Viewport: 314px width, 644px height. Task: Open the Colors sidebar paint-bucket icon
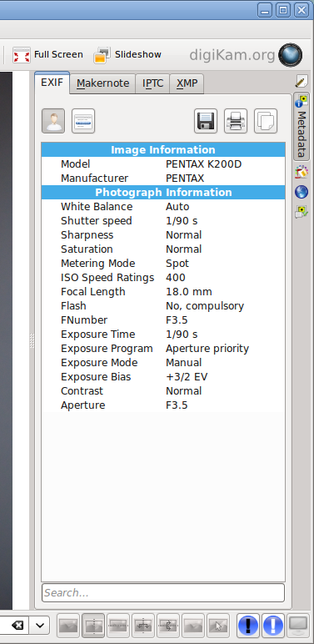point(302,172)
